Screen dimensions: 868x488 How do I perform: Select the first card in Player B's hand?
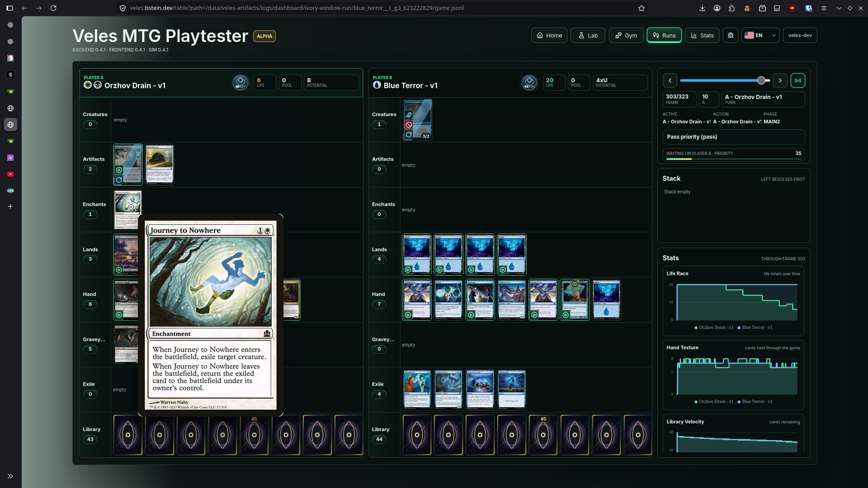pos(417,300)
